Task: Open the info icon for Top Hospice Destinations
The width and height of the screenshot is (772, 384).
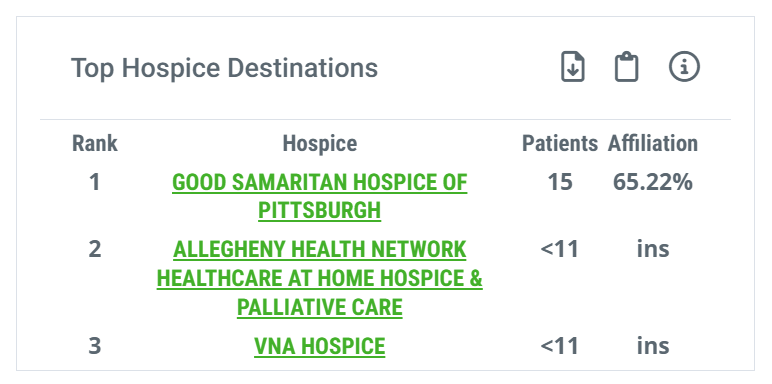Action: (684, 66)
